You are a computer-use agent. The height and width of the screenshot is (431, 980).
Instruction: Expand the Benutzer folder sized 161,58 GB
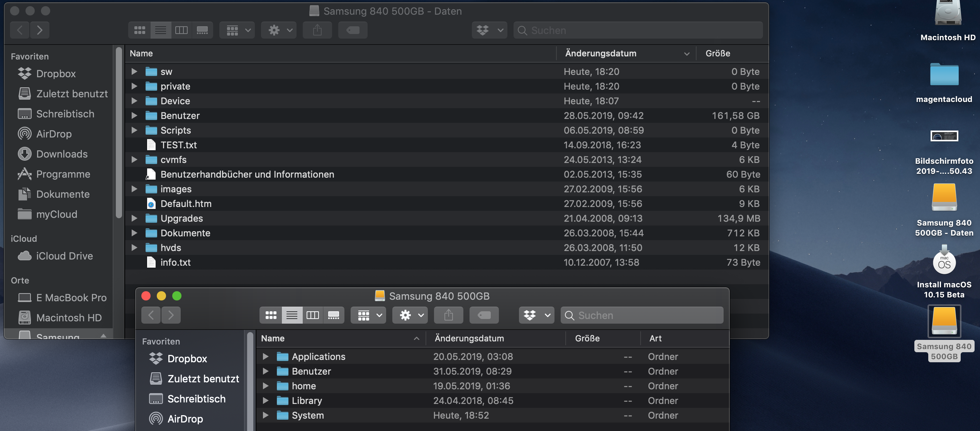pyautogui.click(x=134, y=115)
